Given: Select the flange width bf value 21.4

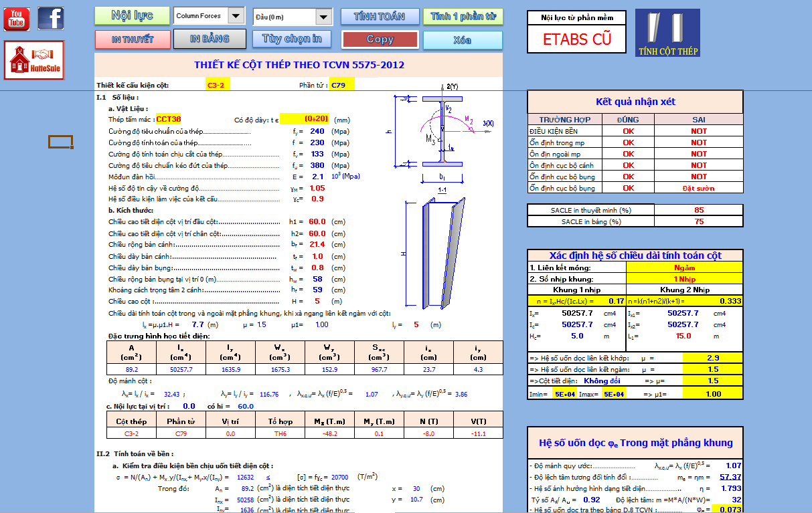Looking at the screenshot, I should pos(317,245).
